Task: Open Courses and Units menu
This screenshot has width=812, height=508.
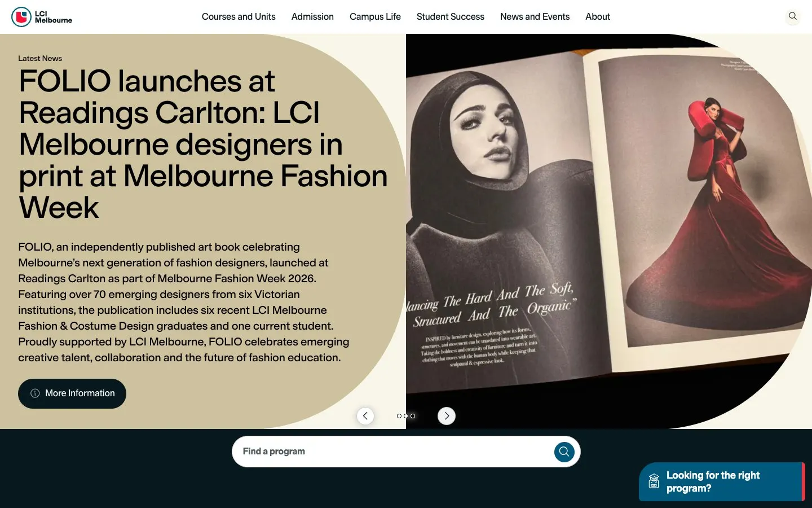Action: pyautogui.click(x=239, y=17)
